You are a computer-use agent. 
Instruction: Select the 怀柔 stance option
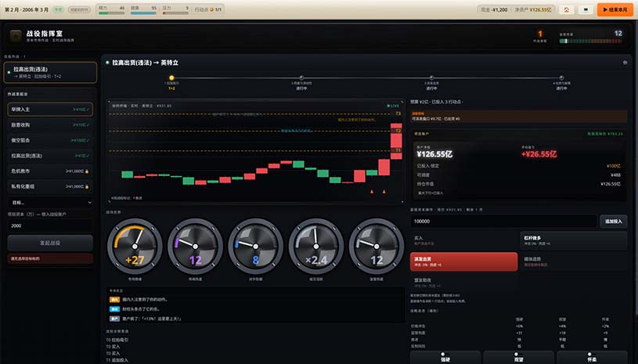tap(592, 357)
